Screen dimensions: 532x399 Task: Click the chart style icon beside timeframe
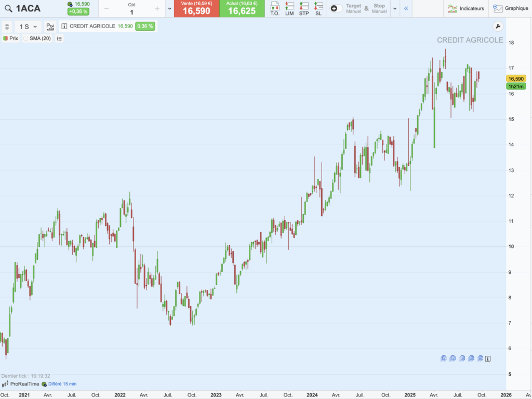pos(50,26)
